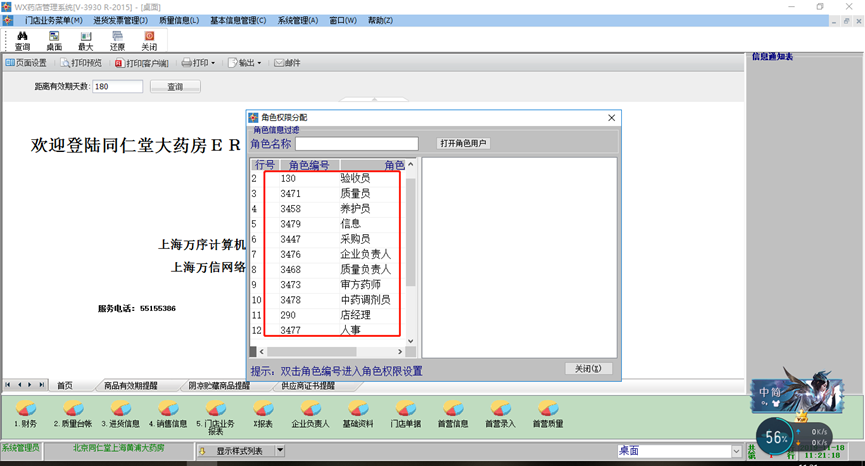
Task: Select role row 3447 采购员
Action: [x=328, y=239]
